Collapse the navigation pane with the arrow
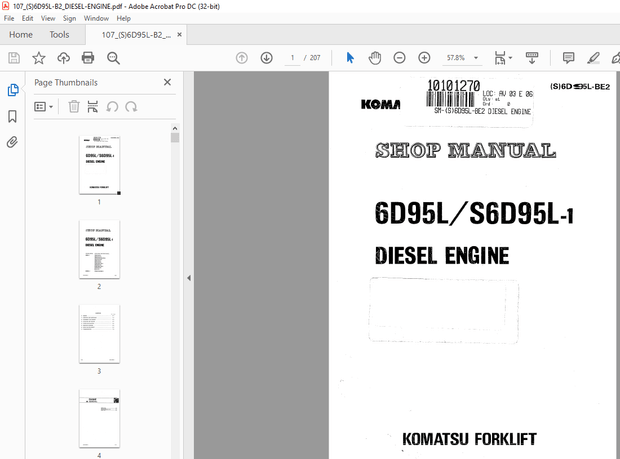Screen dimensions: 620x459 point(189,278)
